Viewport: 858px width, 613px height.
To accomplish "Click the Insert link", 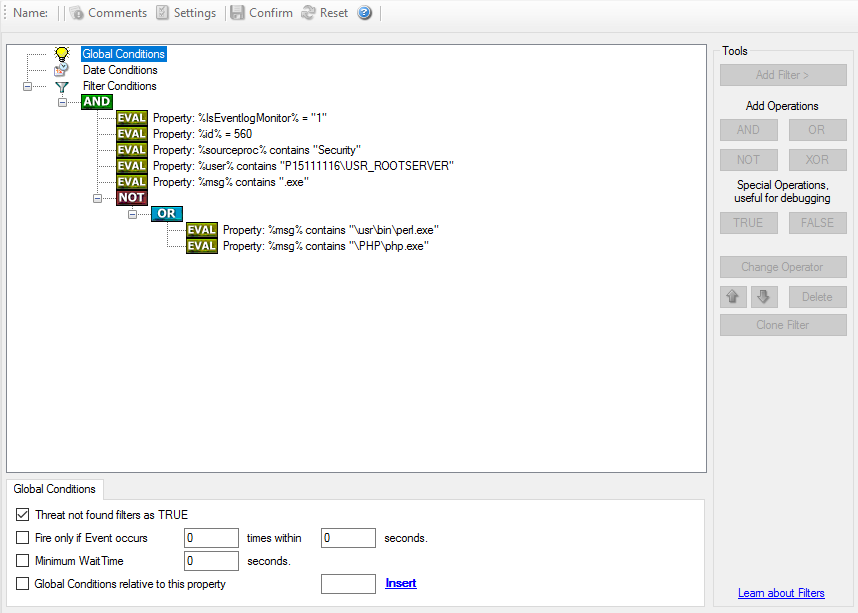I will point(401,583).
